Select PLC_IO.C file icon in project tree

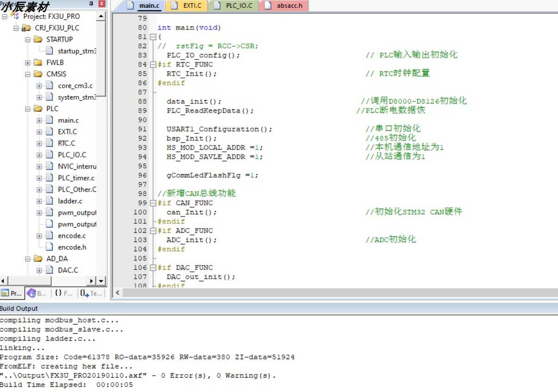[49, 155]
